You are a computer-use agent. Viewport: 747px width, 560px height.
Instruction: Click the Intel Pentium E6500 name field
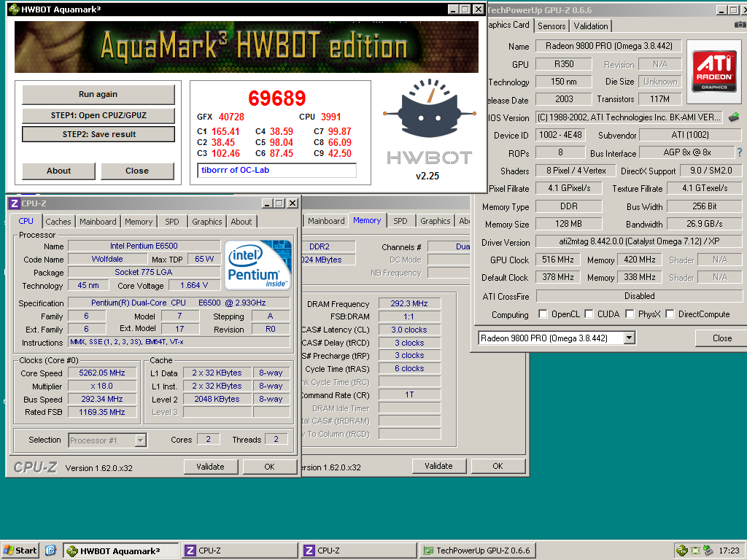(x=144, y=246)
